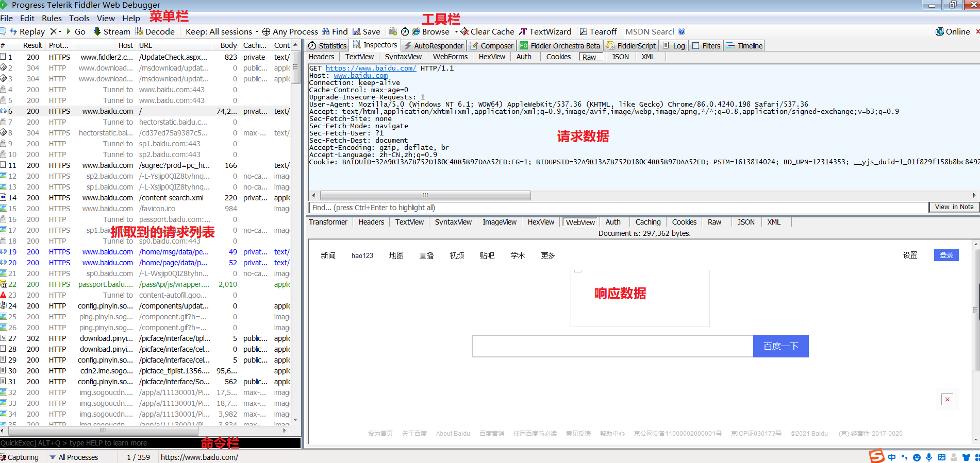
Task: Enable the Filters tab checkbox
Action: pos(696,45)
